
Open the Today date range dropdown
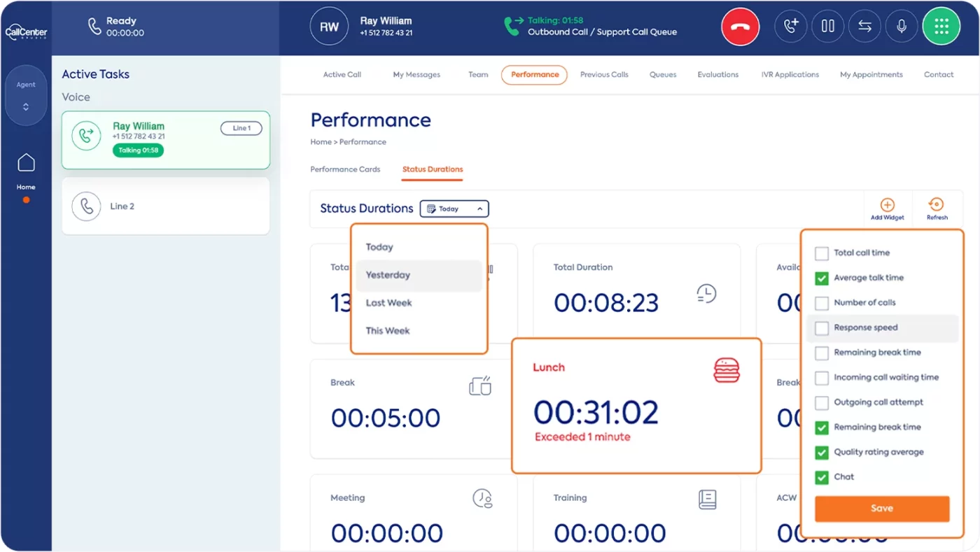pyautogui.click(x=454, y=208)
